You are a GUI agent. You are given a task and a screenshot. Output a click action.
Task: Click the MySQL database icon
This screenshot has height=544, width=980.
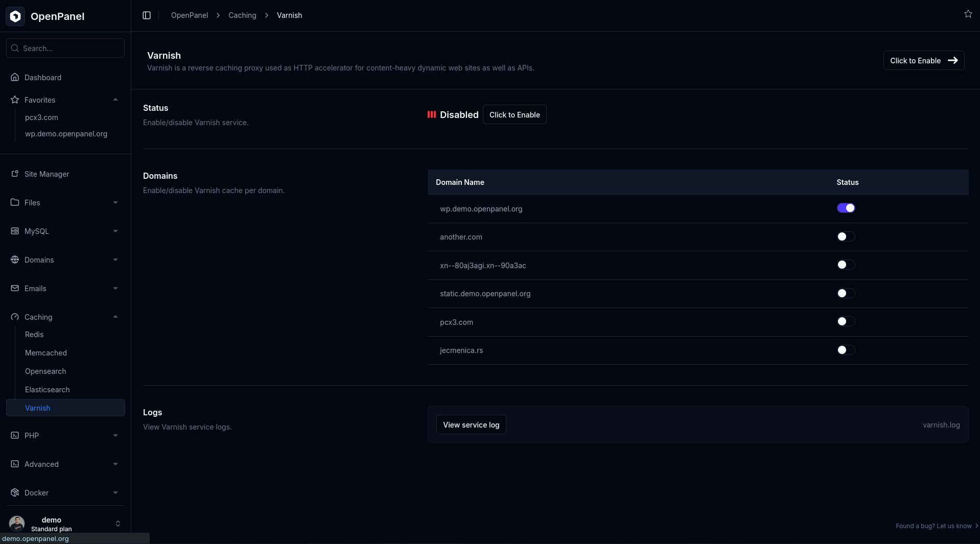pyautogui.click(x=15, y=231)
